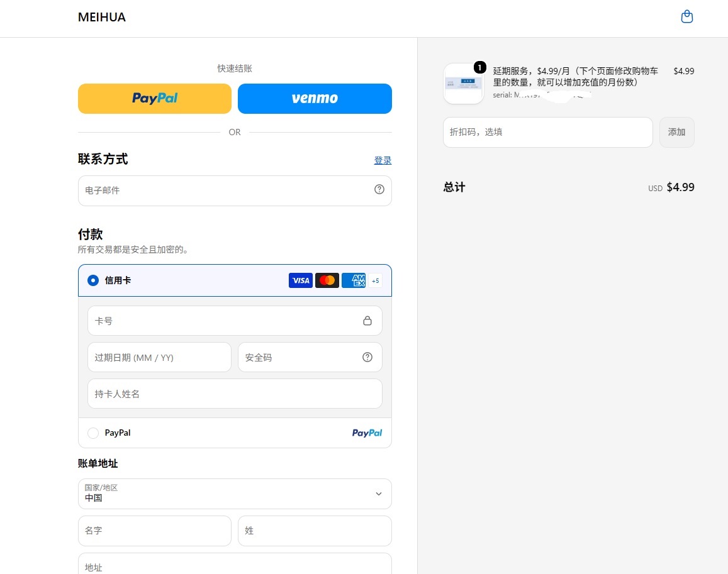
Task: Click the $4.99 item price in the order summary
Action: [684, 71]
